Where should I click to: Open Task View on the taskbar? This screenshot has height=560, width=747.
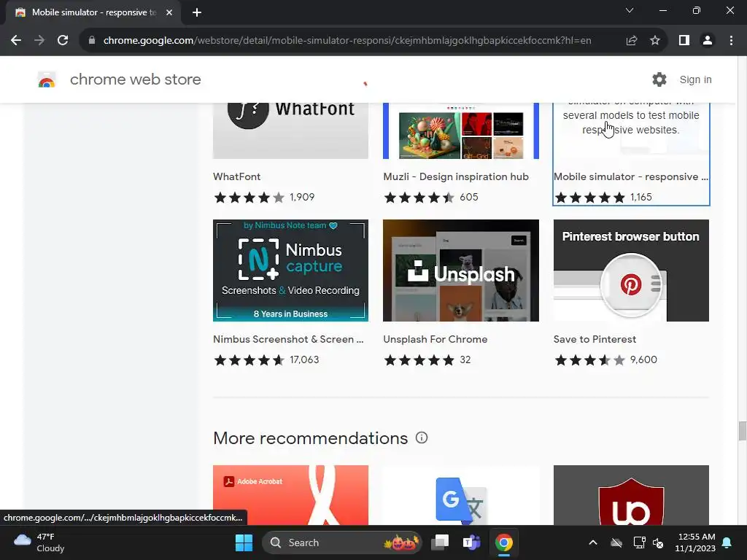[x=440, y=542]
